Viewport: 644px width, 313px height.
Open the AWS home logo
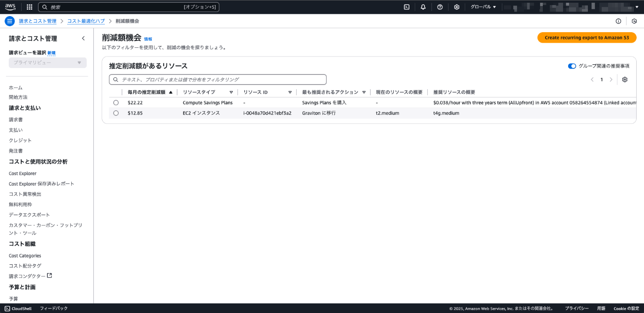(x=10, y=7)
